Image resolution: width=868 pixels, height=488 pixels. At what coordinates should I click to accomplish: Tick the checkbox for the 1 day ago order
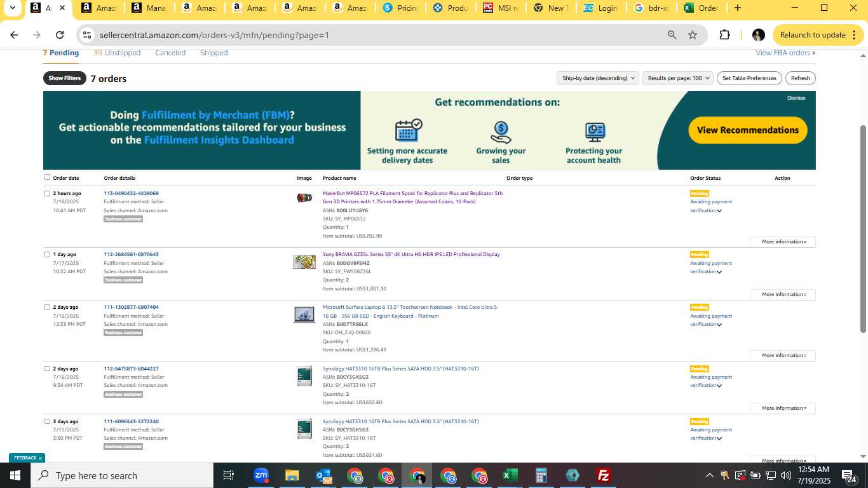pos(47,254)
